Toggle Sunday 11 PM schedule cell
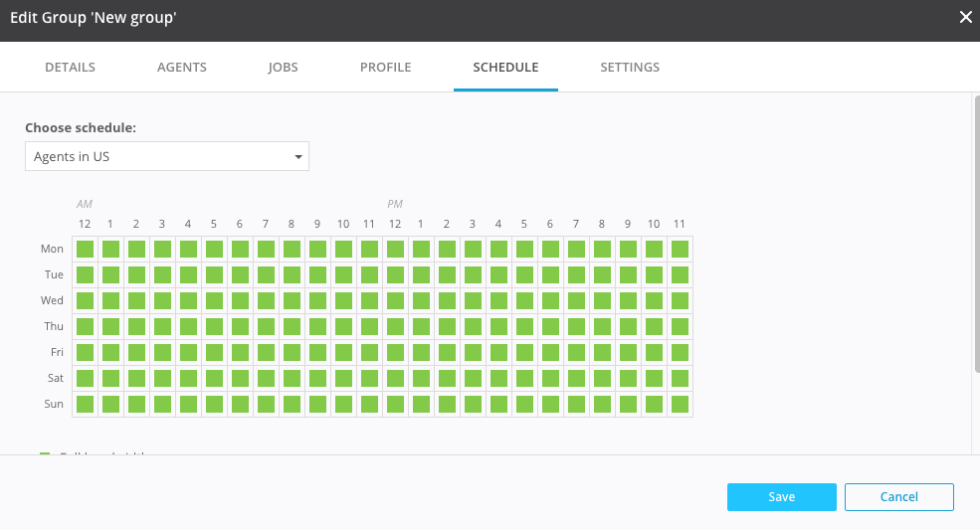 point(680,404)
